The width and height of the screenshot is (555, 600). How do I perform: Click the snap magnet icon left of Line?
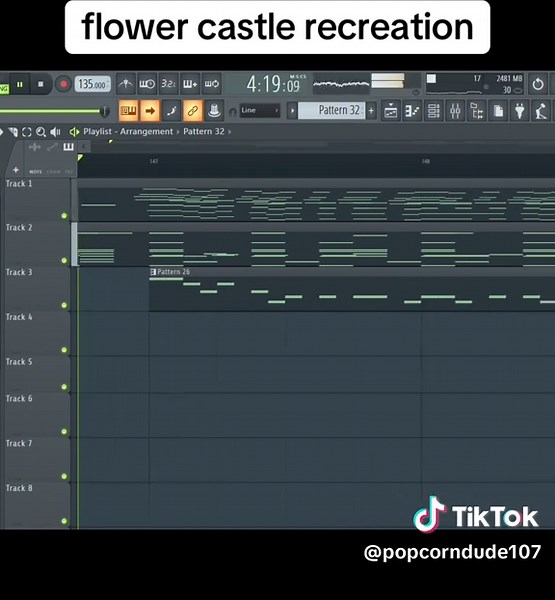pos(232,112)
